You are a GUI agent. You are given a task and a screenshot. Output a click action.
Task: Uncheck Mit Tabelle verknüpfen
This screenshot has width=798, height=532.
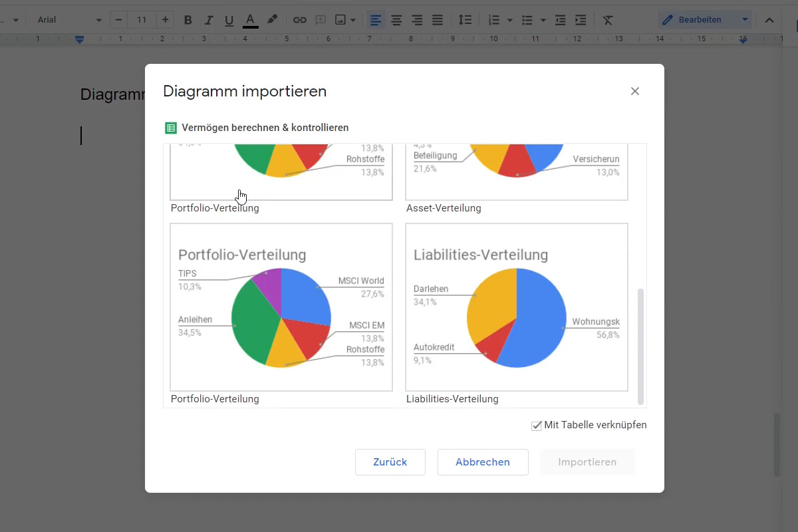click(x=536, y=426)
